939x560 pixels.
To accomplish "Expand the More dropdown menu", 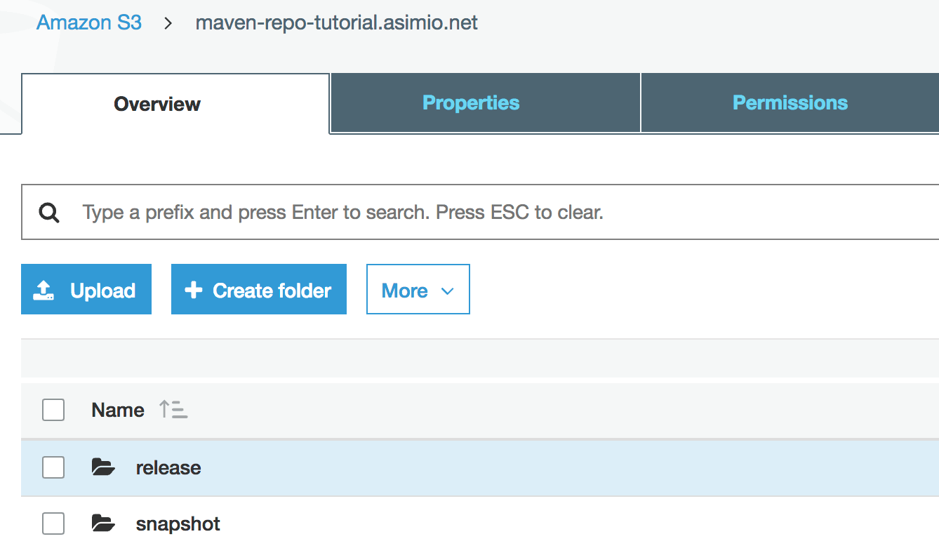I will 418,289.
